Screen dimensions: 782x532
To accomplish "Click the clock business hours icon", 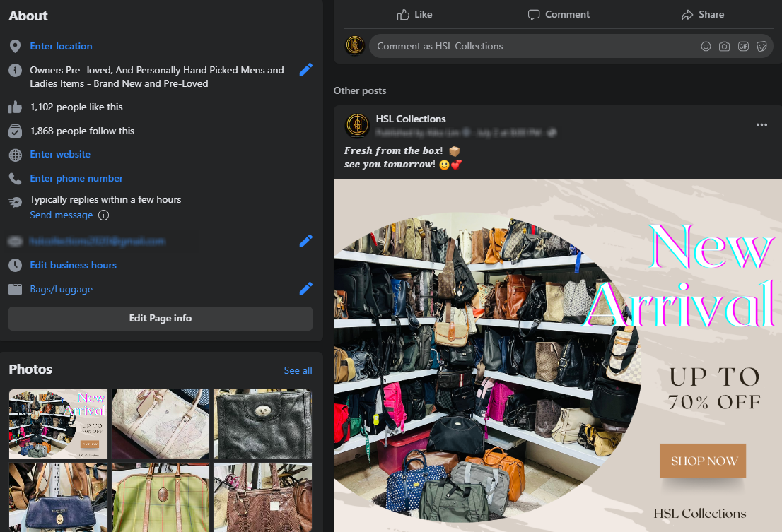I will tap(15, 266).
